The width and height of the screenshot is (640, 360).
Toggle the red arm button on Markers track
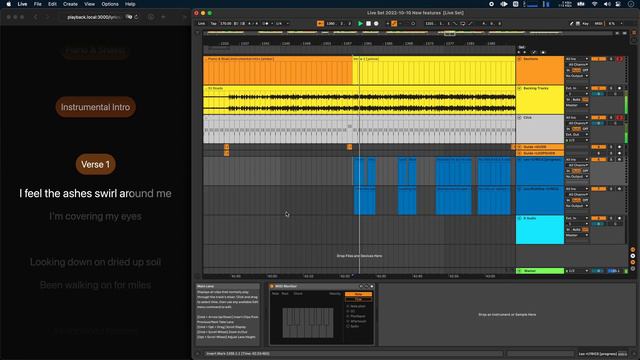coord(620,59)
